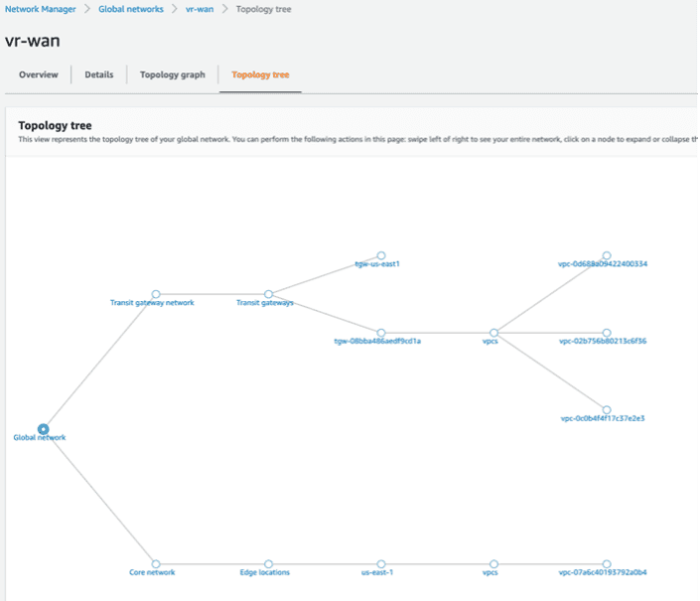700x601 pixels.
Task: Click the Global network root node circle
Action: coord(43,429)
